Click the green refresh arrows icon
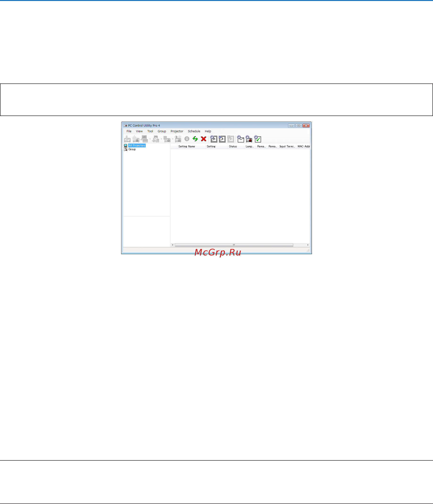 (195, 139)
